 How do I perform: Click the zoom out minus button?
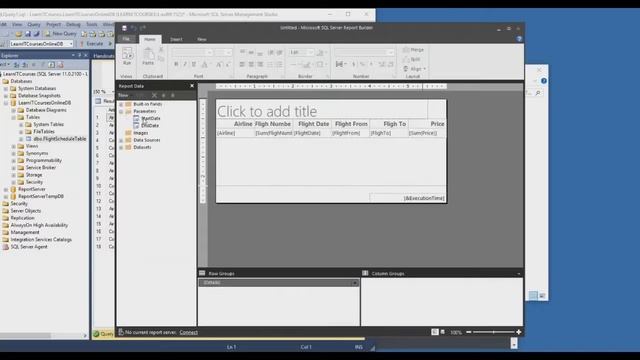tap(469, 332)
